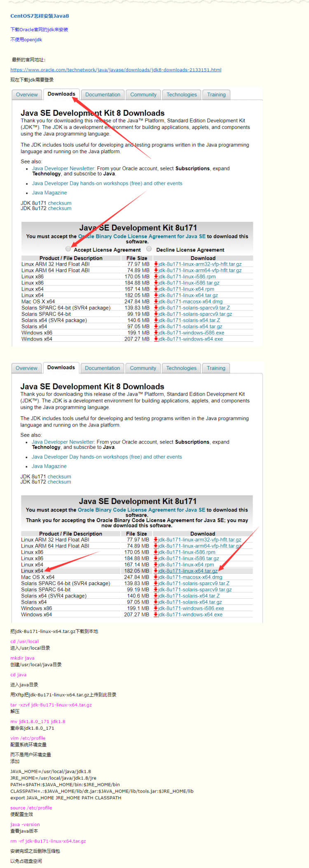Viewport: 309px width, 868px height.
Task: Click the 'mv jdk1.8.0_171 jdk1.8' command text
Action: [x=38, y=721]
